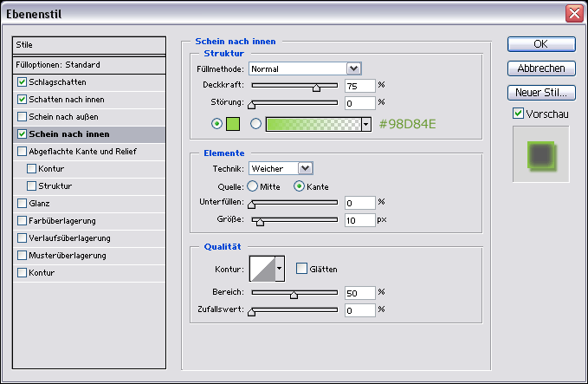Enable the Glanz checkbox
Viewport: 588px width, 384px height.
(23, 203)
